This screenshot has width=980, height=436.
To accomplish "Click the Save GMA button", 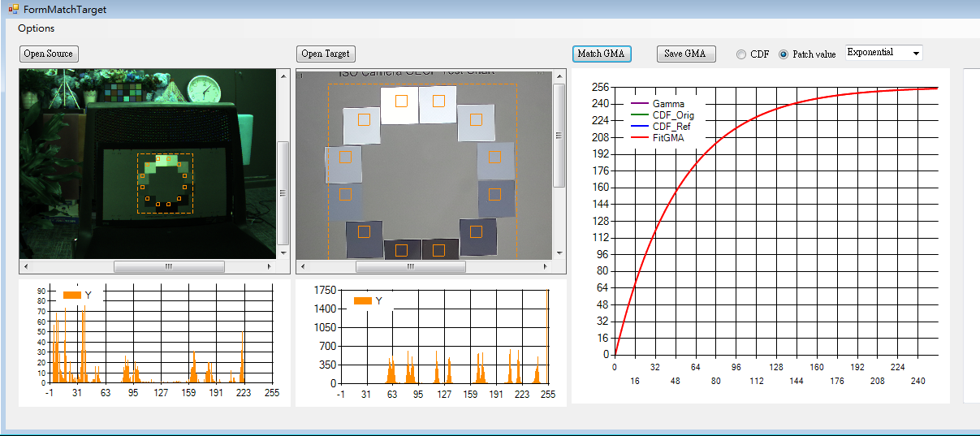I will (x=685, y=54).
